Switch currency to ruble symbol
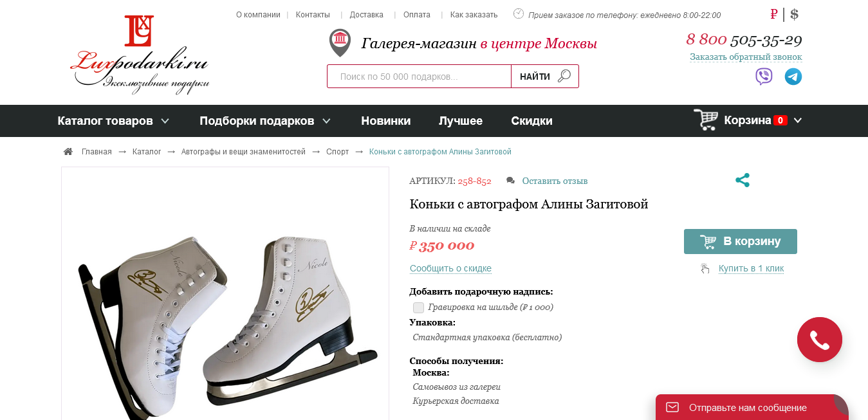This screenshot has width=868, height=420. pyautogui.click(x=774, y=14)
